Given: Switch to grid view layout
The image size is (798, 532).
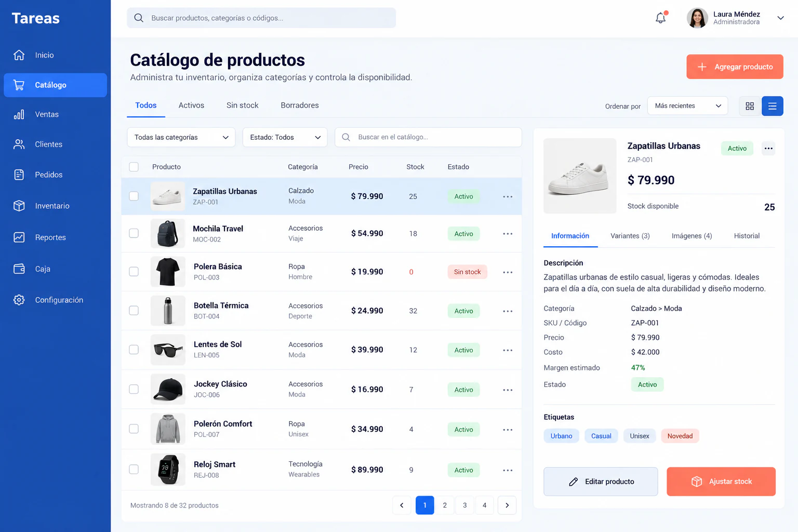Looking at the screenshot, I should coord(750,106).
